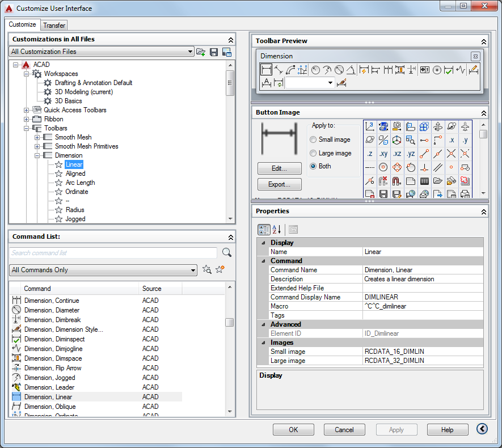Click the create new command star icon
502x448 pixels.
tap(220, 269)
